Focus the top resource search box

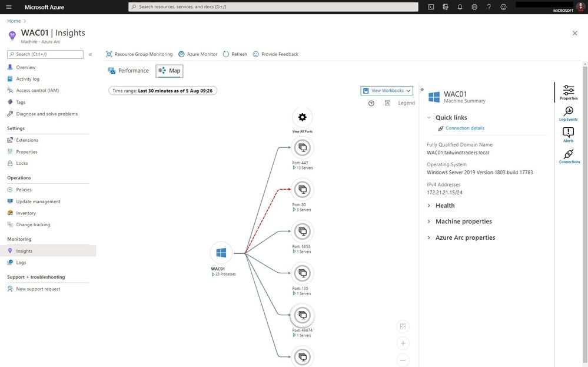pyautogui.click(x=273, y=6)
